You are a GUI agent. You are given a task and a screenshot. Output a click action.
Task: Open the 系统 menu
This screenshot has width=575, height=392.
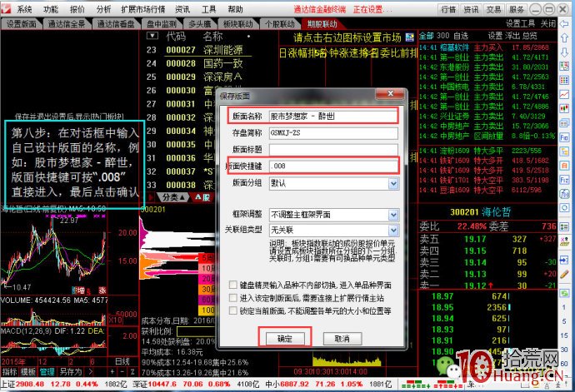[24, 9]
